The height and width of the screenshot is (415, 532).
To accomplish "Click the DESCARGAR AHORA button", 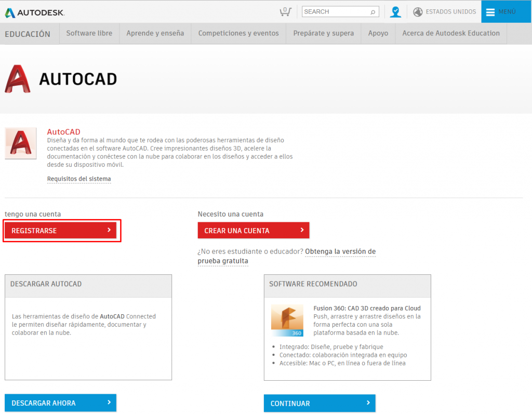I will coord(60,403).
